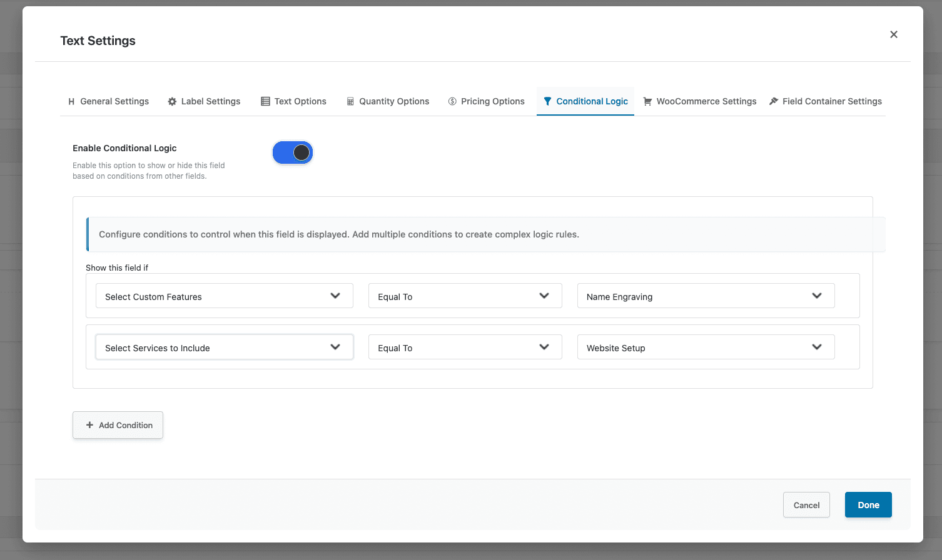Screen dimensions: 942x560
Task: Disable the Enable Conditional Logic switch
Action: pyautogui.click(x=293, y=152)
